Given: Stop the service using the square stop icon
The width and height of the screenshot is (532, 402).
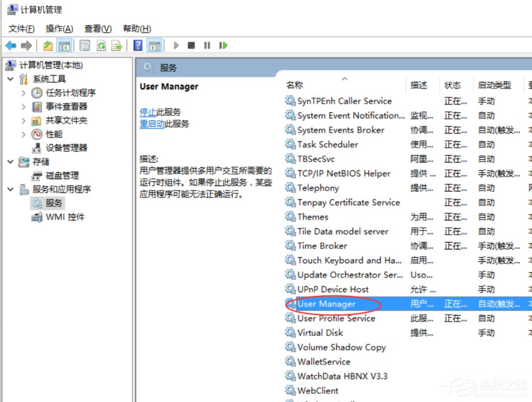Looking at the screenshot, I should [x=191, y=45].
